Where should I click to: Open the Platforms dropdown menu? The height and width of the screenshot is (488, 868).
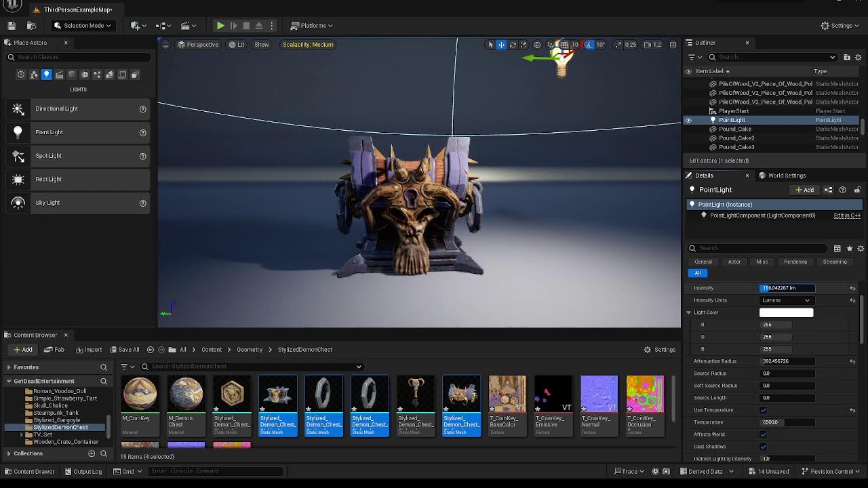tap(311, 26)
